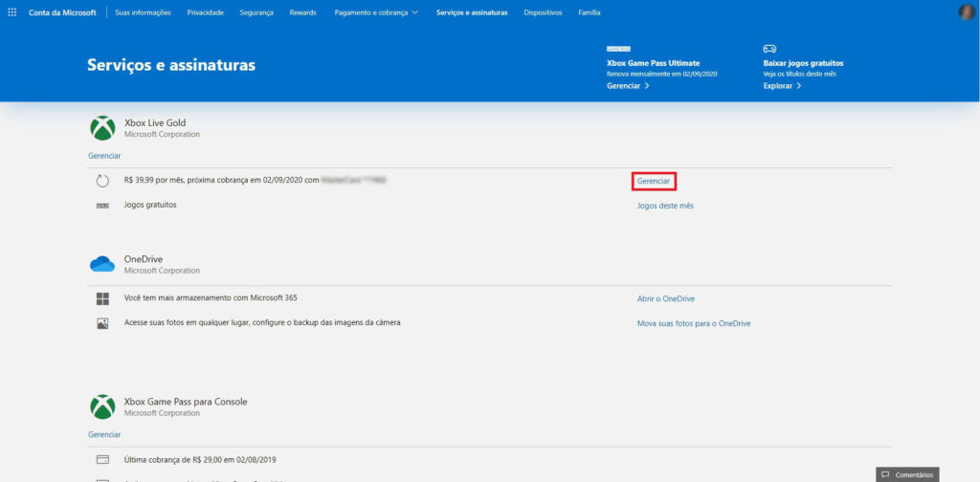The image size is (980, 482).
Task: Expand the Pagamento e cobrança dropdown
Action: 376,12
